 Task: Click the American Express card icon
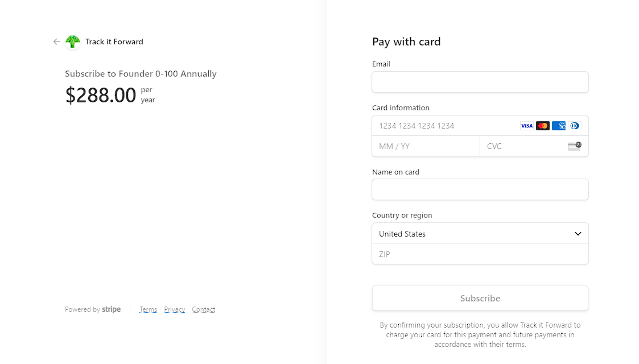pyautogui.click(x=559, y=126)
